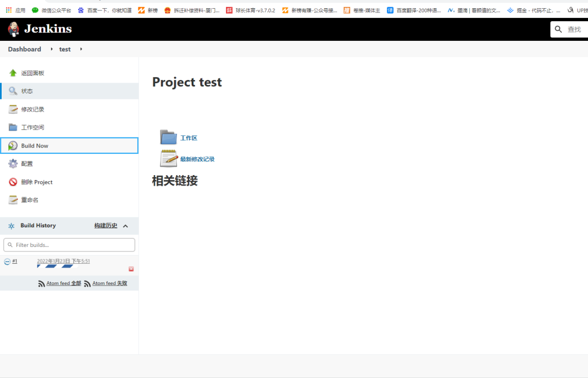
Task: Open Atom feed 全部 link
Action: [64, 283]
